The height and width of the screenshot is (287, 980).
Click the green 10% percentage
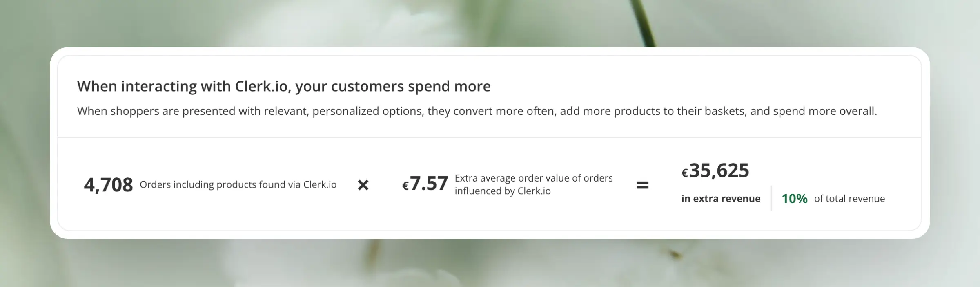pyautogui.click(x=794, y=199)
